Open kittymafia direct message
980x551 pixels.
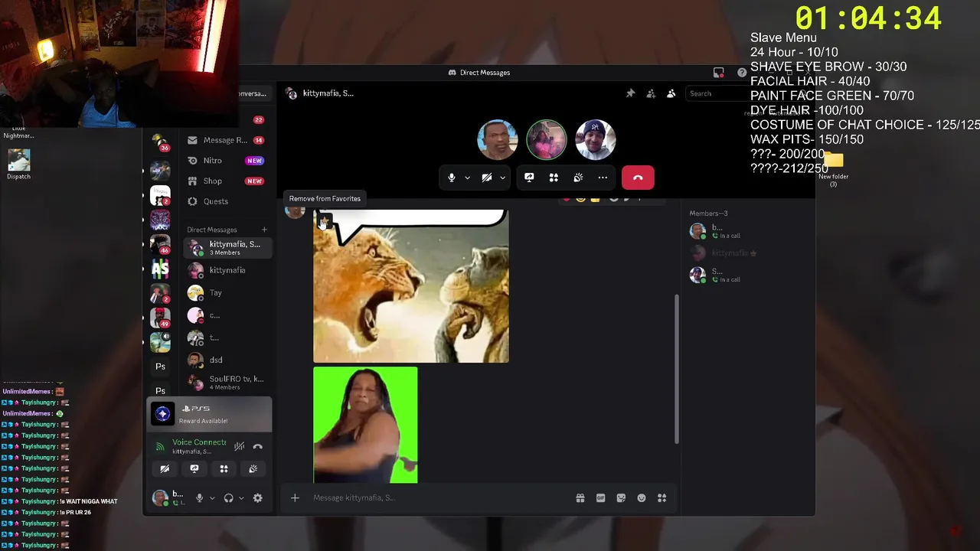[x=226, y=270]
